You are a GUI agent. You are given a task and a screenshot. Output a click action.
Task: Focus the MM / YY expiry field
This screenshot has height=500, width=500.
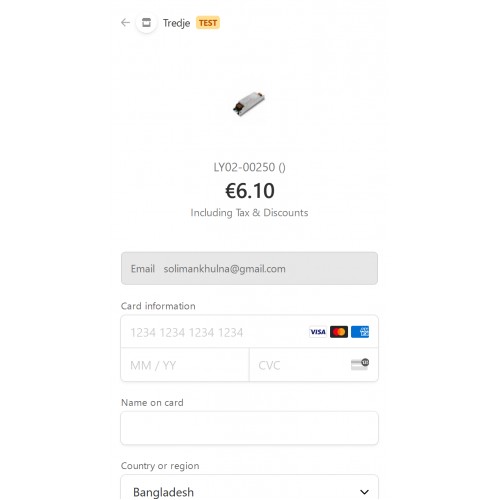[x=185, y=365]
